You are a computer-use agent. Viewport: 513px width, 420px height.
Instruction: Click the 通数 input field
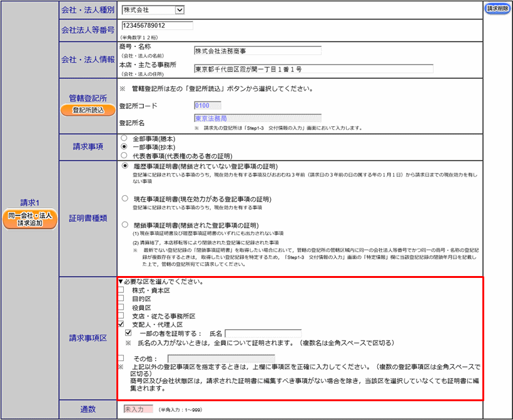(x=138, y=409)
